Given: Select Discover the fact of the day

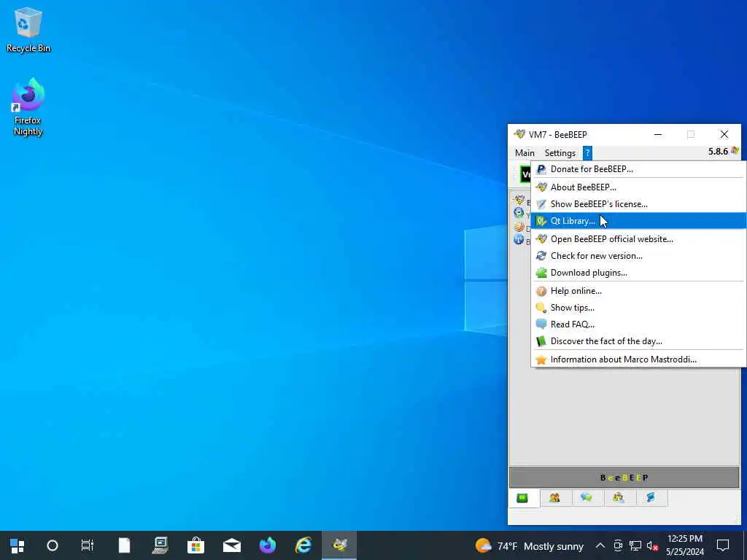Looking at the screenshot, I should coord(638,341).
